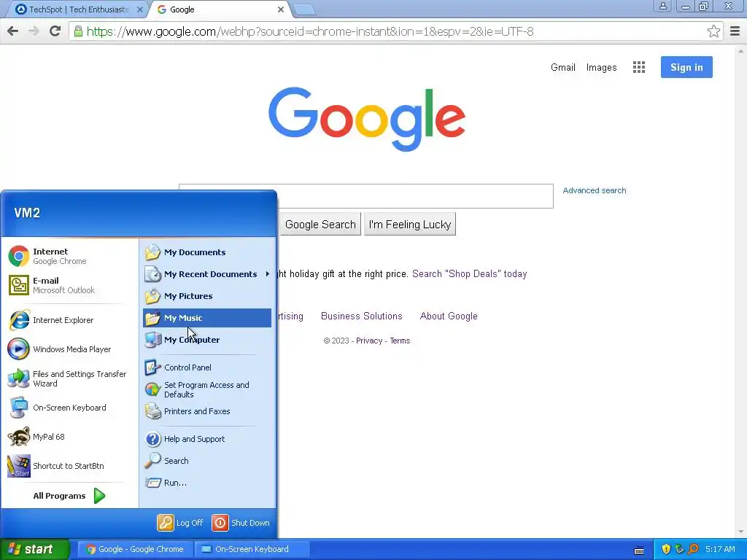747x560 pixels.
Task: Click keyboard icon in the system tray
Action: (639, 550)
